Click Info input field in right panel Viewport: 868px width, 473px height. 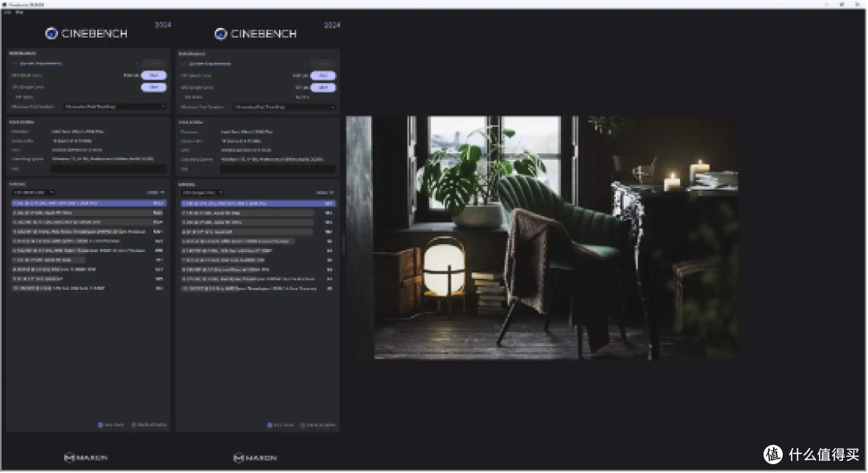278,169
